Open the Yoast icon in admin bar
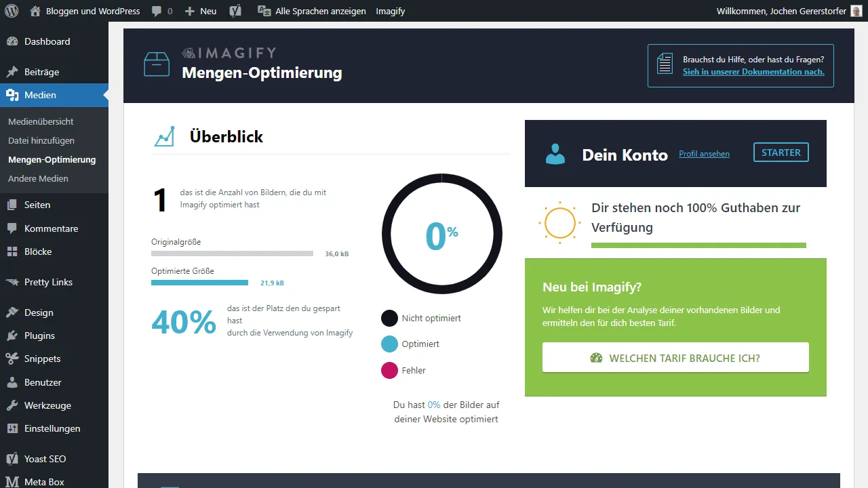Screen dimensions: 868x488 pyautogui.click(x=235, y=11)
